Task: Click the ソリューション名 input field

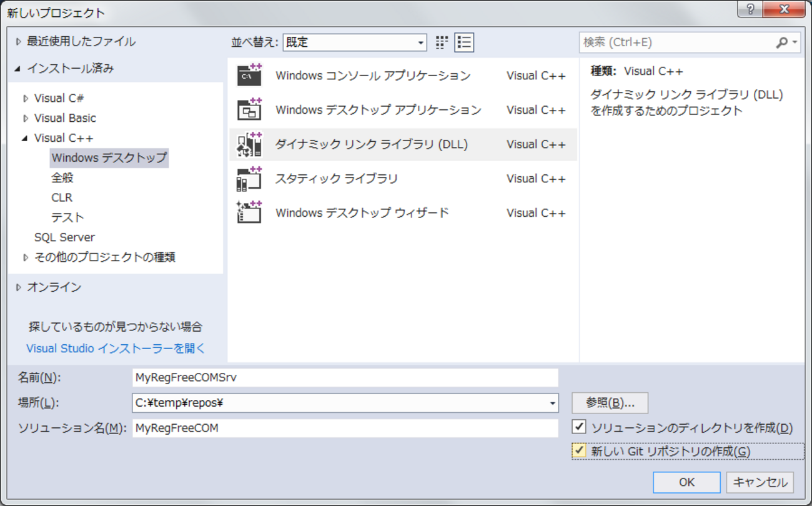Action: pyautogui.click(x=345, y=428)
